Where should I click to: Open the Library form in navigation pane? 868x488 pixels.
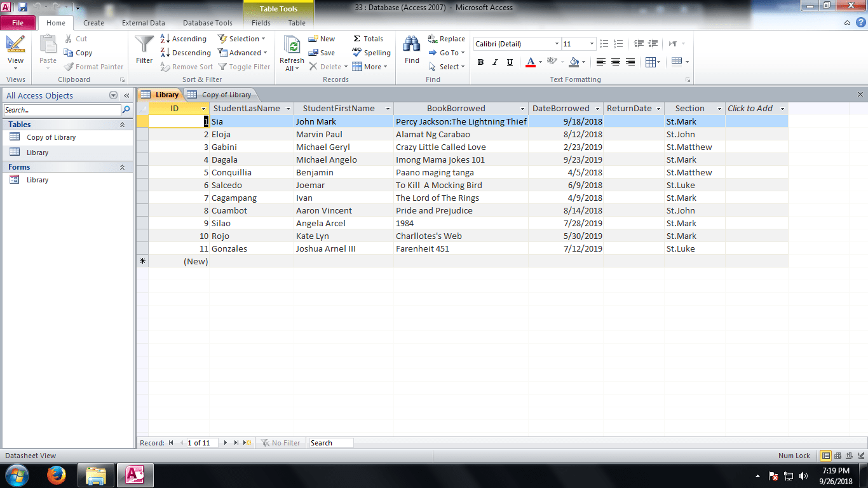pyautogui.click(x=37, y=180)
